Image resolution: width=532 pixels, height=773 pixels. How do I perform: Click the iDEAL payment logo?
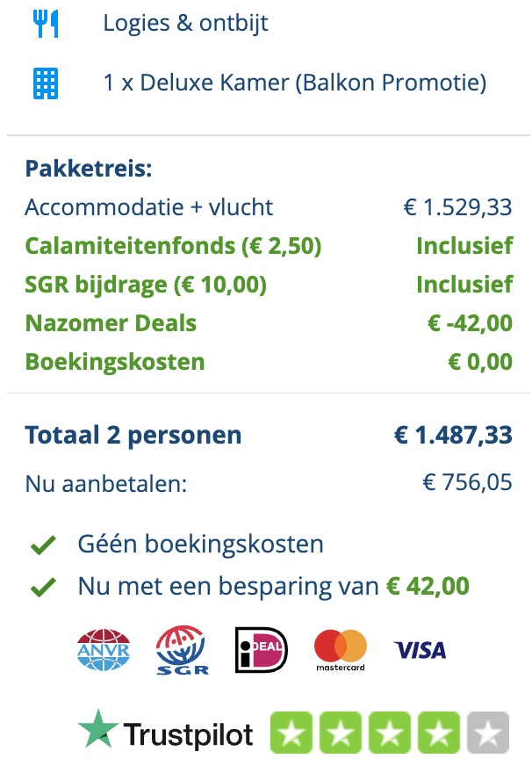pyautogui.click(x=261, y=650)
